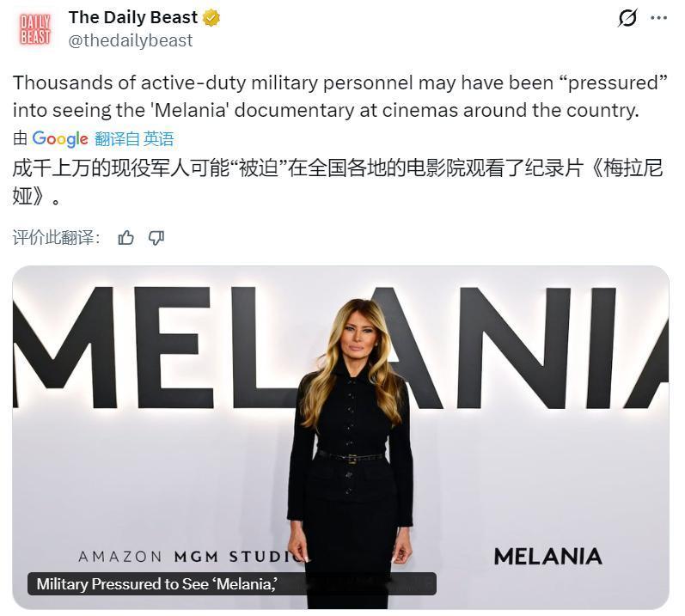Click the Amazon MGM Studios text in photo
This screenshot has width=685, height=616.
(x=189, y=557)
